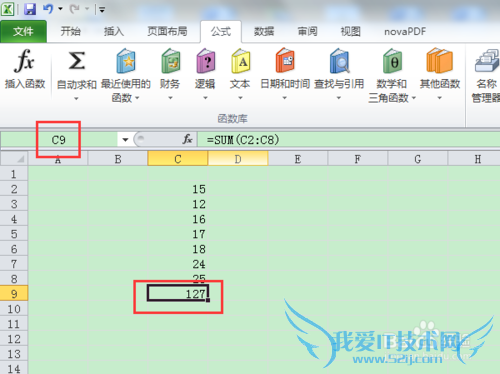This screenshot has height=374, width=500.
Task: Click the Undo arrow icon
Action: pyautogui.click(x=48, y=9)
